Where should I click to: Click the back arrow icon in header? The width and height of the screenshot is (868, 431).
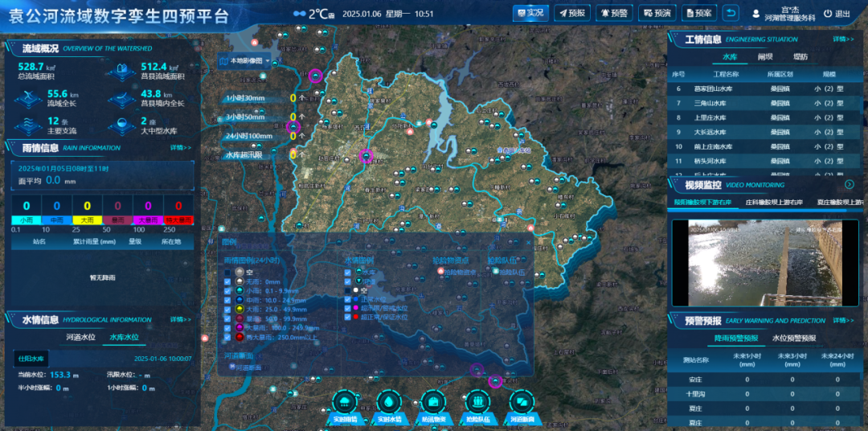pos(730,13)
